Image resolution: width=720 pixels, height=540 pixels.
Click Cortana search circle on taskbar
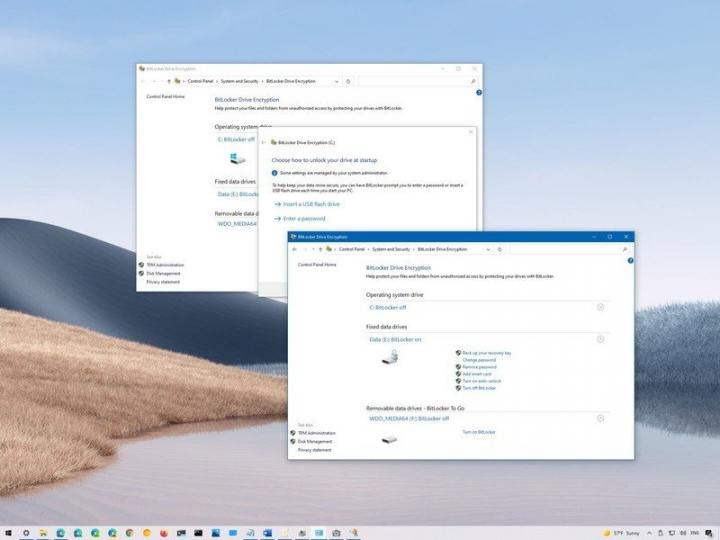click(x=26, y=533)
